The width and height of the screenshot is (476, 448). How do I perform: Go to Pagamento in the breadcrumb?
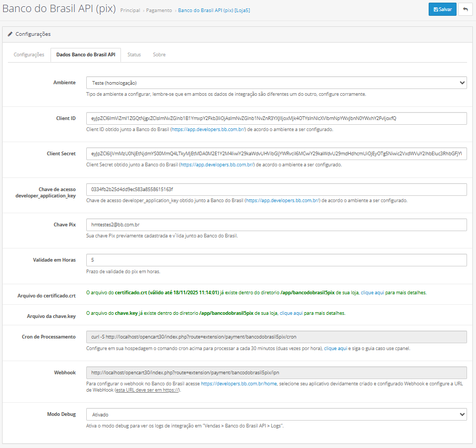[x=159, y=11]
